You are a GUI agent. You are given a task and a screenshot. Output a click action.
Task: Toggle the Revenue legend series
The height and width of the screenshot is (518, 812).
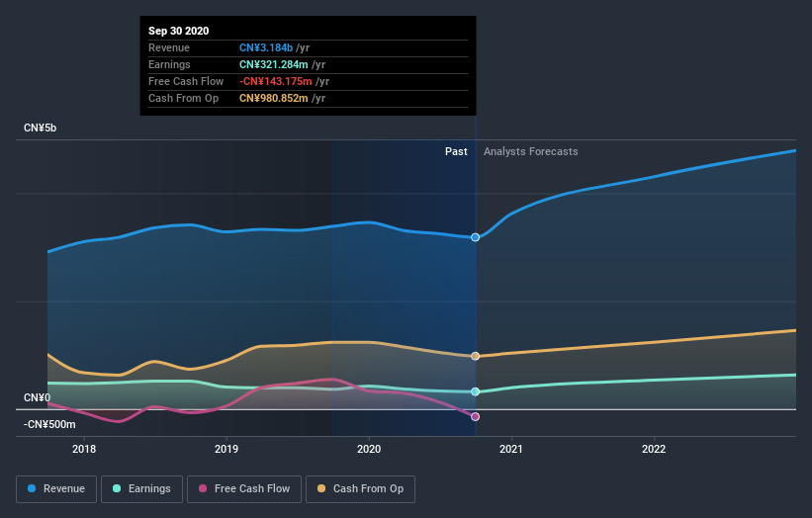(x=56, y=489)
